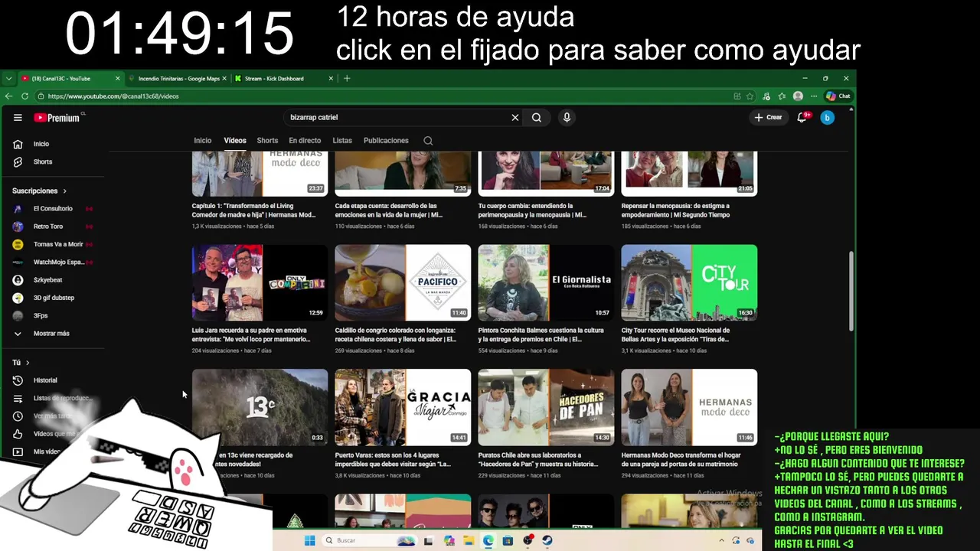
Task: Open File Explorer from taskbar
Action: 469,540
